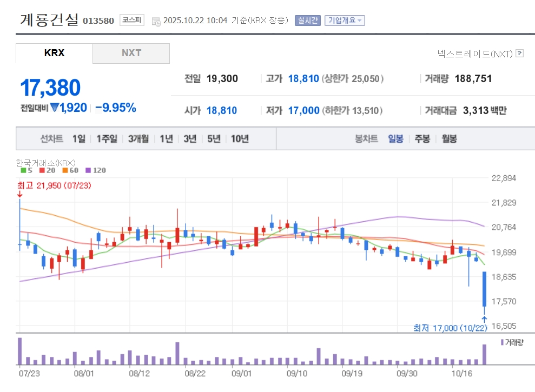
Task: Select the 주봉 weekly candle chart
Action: coord(422,139)
